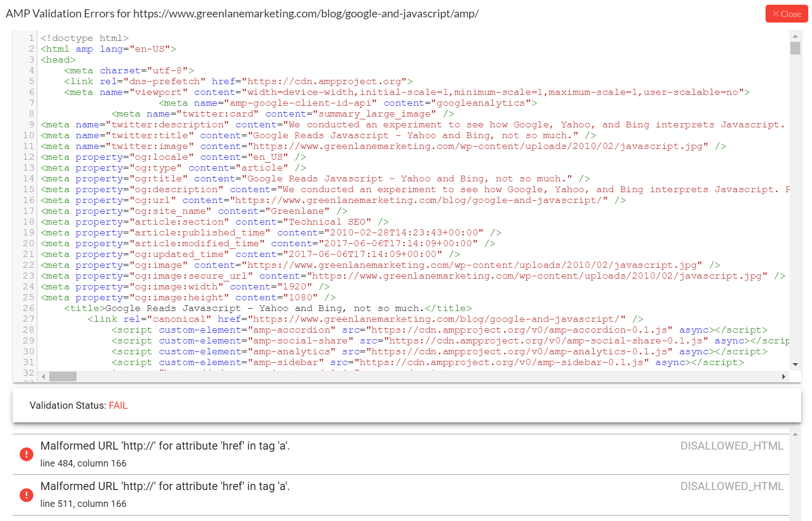The height and width of the screenshot is (521, 812).
Task: Click the viewport meta line
Action: [x=407, y=92]
